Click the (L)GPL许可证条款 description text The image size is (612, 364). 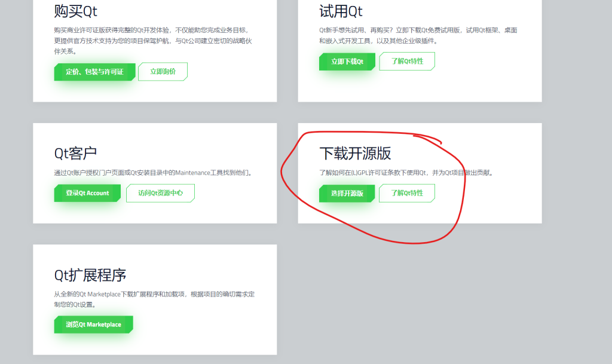pyautogui.click(x=406, y=173)
